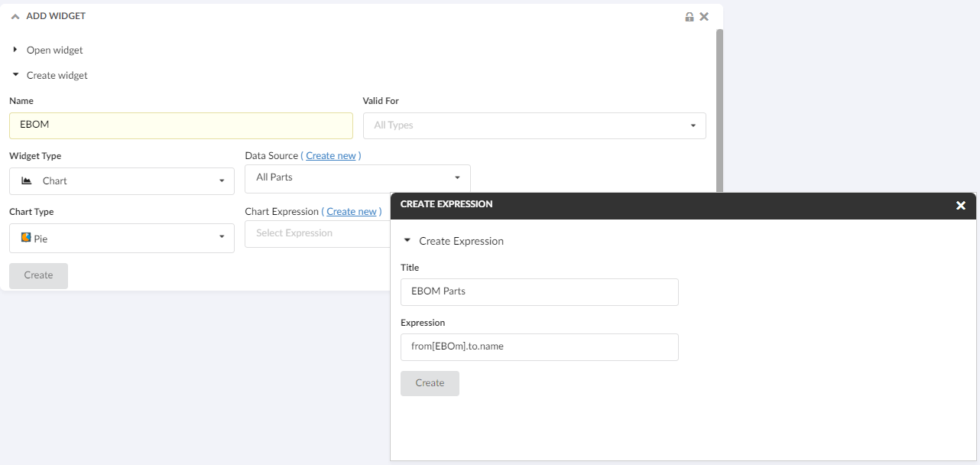Open the Widget Type dropdown arrow
The width and height of the screenshot is (980, 465).
pos(222,181)
